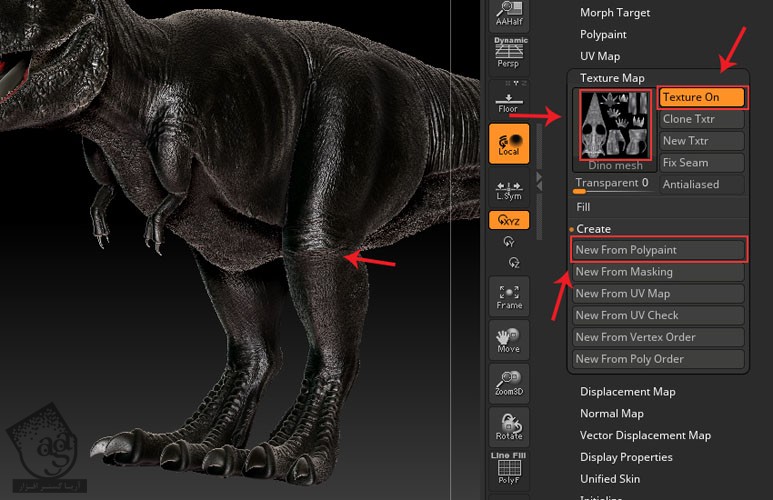Expand the Normal Map section

pyautogui.click(x=611, y=414)
